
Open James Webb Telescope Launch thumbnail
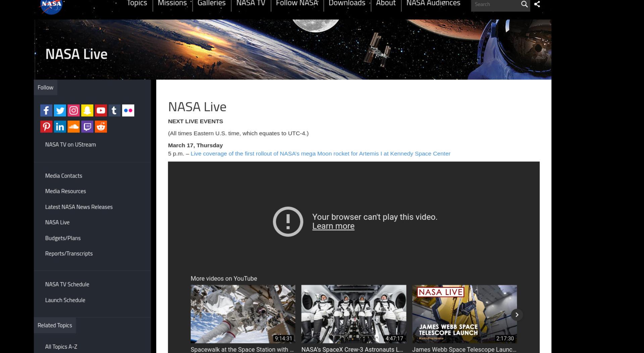click(464, 314)
